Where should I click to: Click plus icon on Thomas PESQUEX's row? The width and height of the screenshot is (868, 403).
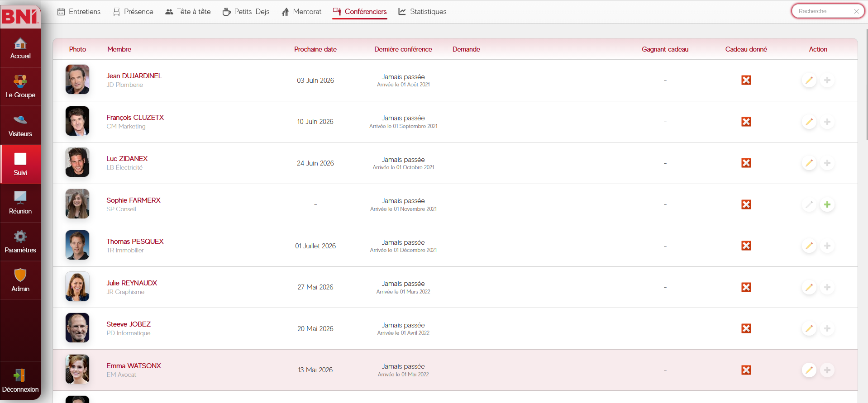[827, 246]
